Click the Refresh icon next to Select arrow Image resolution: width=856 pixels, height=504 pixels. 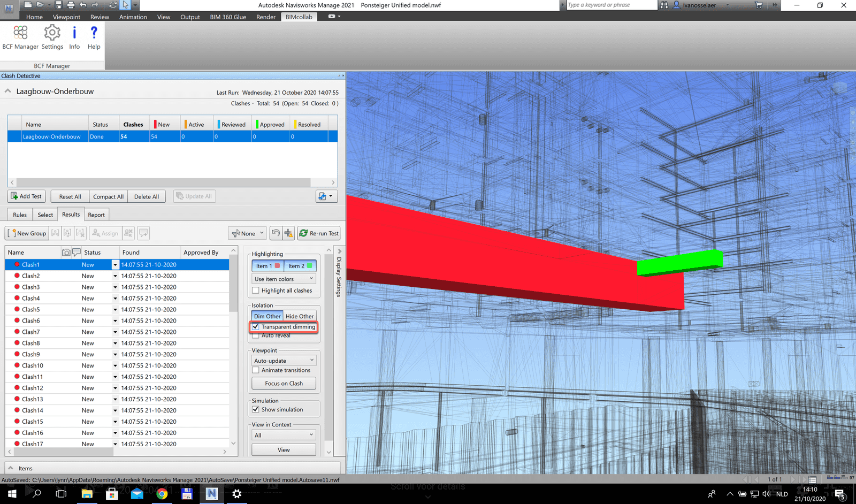click(x=112, y=5)
